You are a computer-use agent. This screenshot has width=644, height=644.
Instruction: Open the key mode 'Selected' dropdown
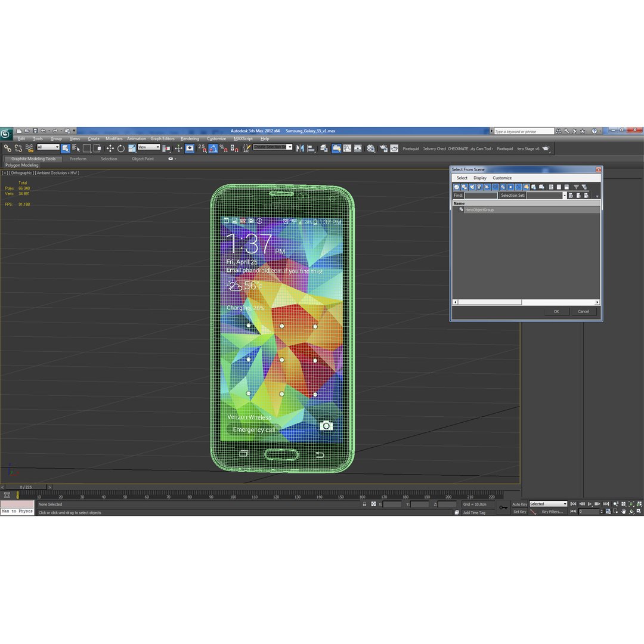[x=548, y=504]
